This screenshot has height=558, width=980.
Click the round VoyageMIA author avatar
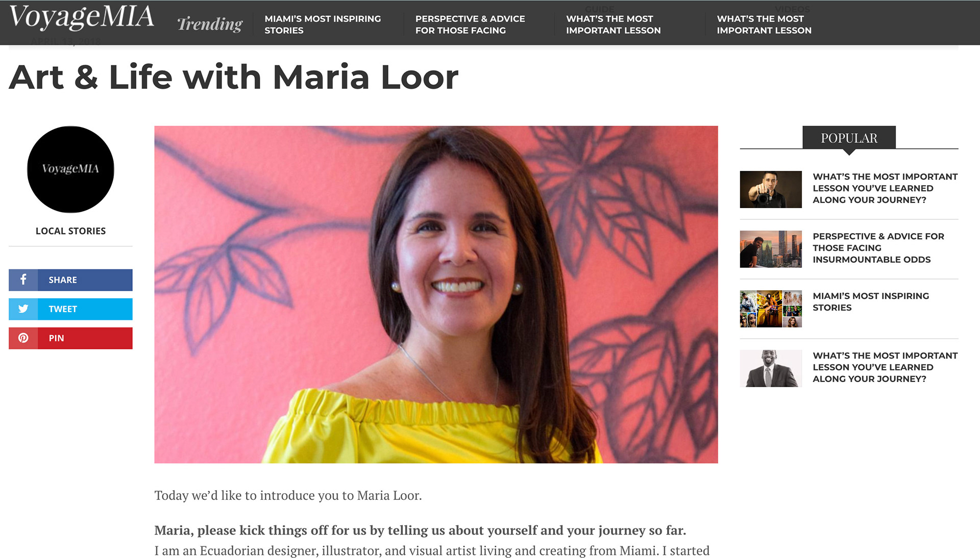(x=70, y=169)
